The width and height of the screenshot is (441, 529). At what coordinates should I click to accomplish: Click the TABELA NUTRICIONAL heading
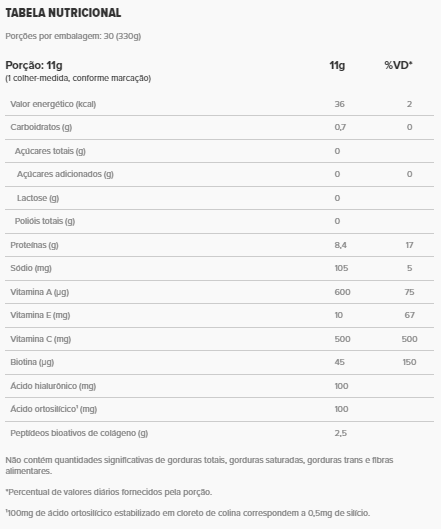pyautogui.click(x=63, y=13)
